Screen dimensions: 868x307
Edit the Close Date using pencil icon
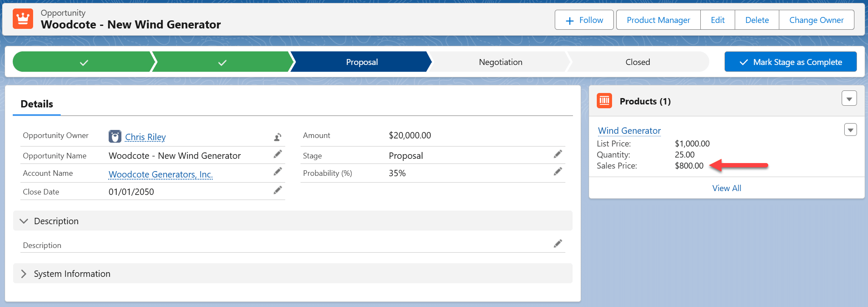(x=278, y=190)
